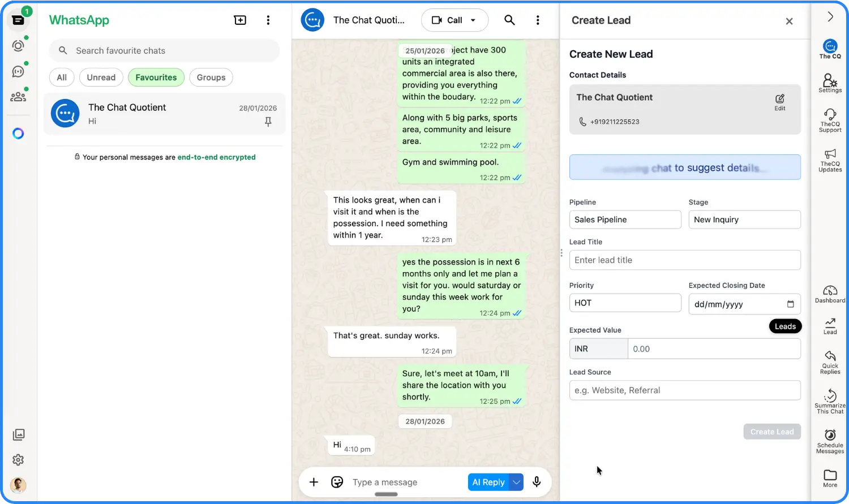Unpin The Chat Quotient conversation

(x=268, y=122)
